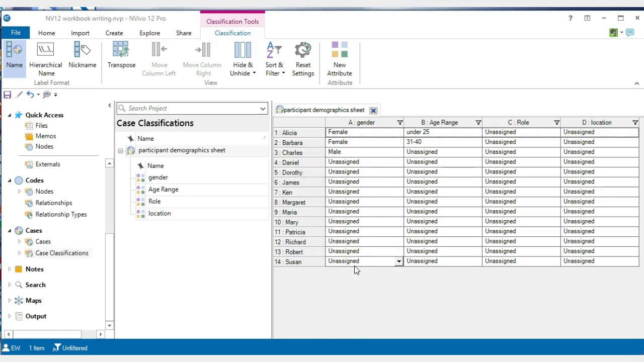Filter column B Age Range
Image resolution: width=644 pixels, height=362 pixels.
pos(478,123)
